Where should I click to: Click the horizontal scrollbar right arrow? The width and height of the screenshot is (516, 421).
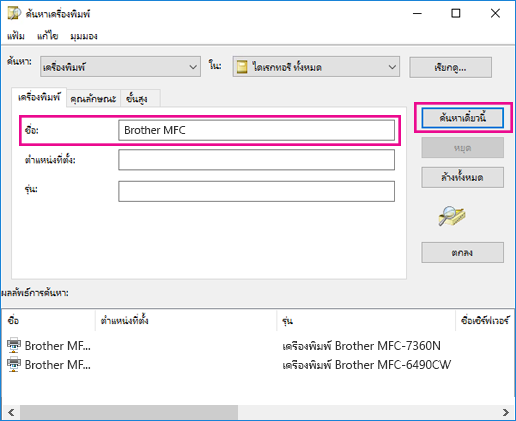506,412
